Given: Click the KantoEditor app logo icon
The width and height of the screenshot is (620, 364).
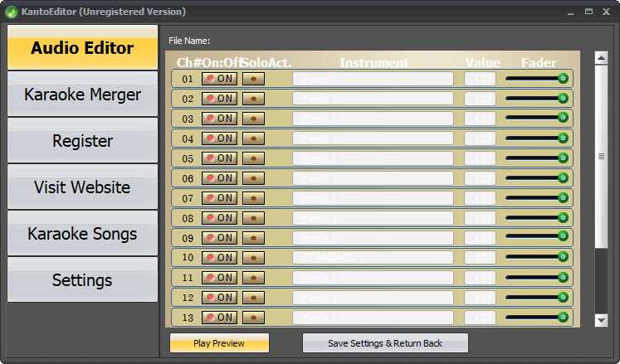Looking at the screenshot, I should point(12,12).
